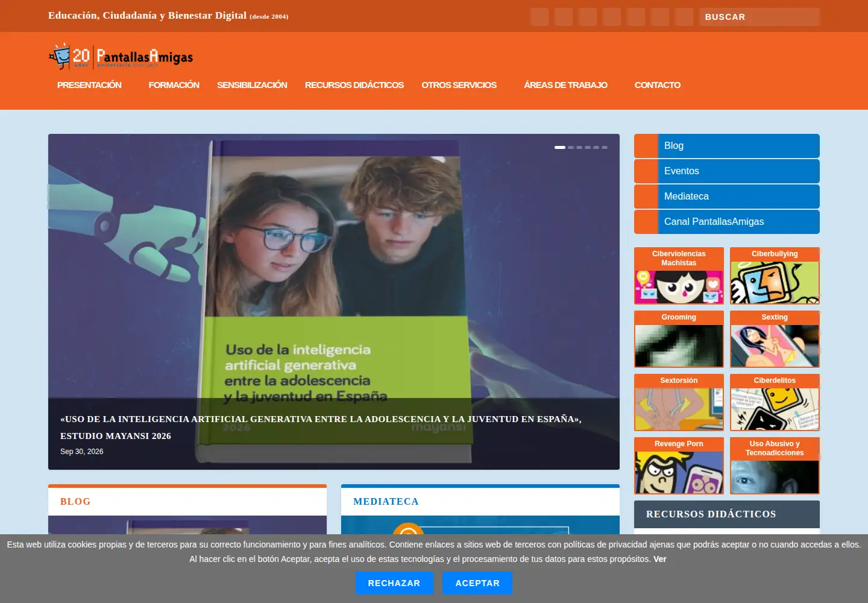Image resolution: width=868 pixels, height=603 pixels.
Task: Click the hero slider book cover image
Action: point(334,301)
